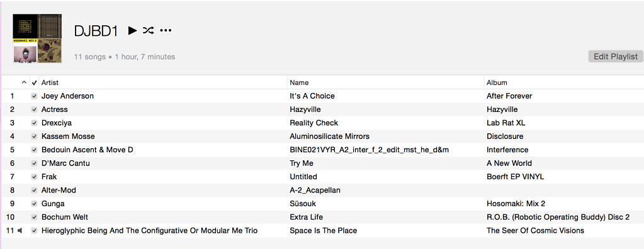The width and height of the screenshot is (644, 249).
Task: Open the DJBD1 playlist artwork thumbnail
Action: pos(37,38)
